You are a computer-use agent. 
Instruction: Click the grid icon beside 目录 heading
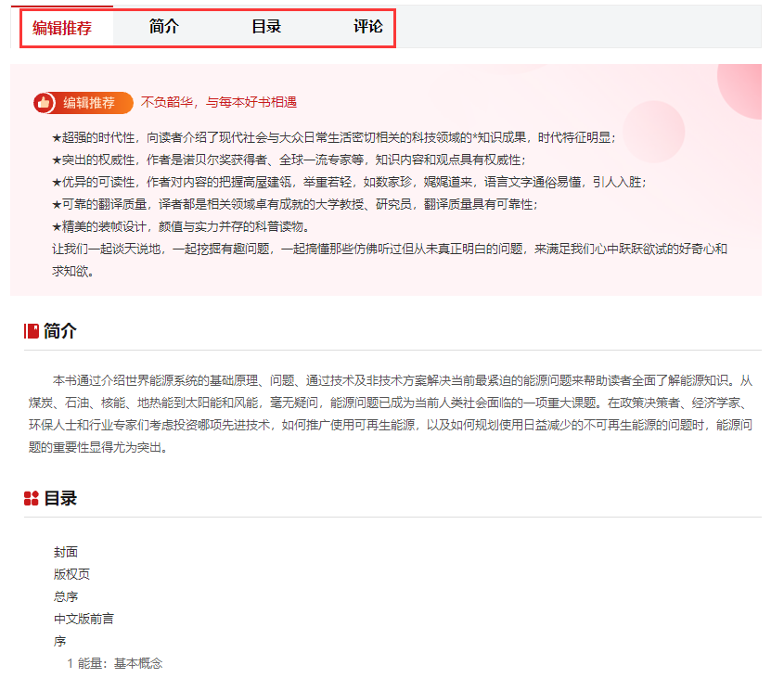[30, 497]
